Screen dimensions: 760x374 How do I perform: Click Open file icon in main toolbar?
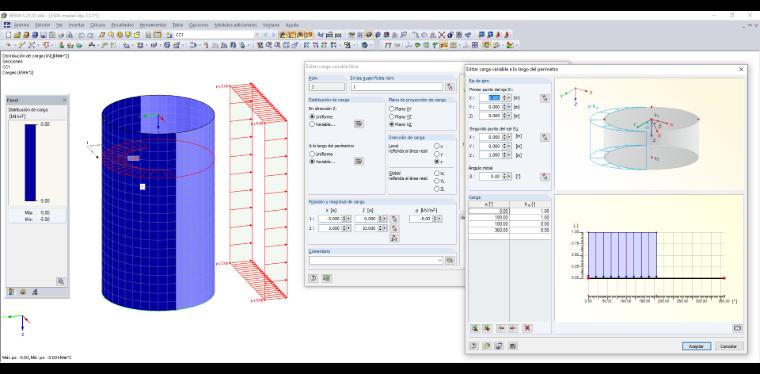pos(17,35)
